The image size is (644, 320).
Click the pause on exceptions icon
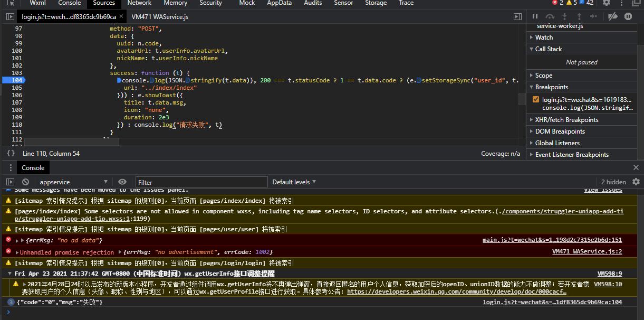tap(628, 17)
